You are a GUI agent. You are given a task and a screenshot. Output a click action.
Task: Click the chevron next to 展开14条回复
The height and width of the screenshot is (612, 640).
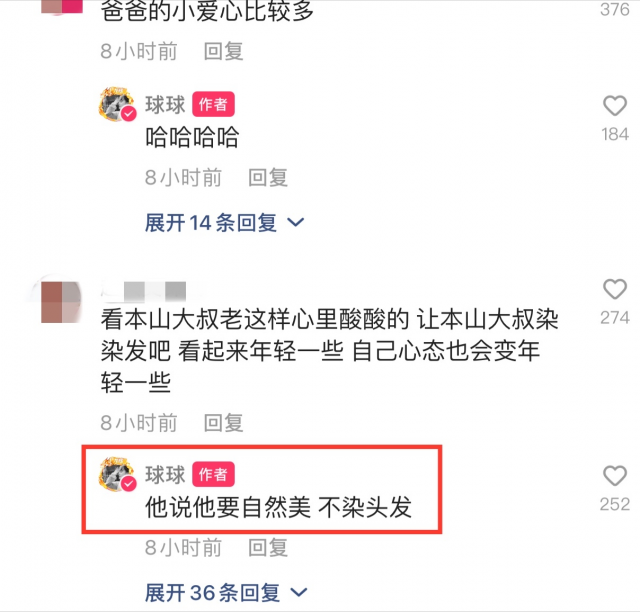296,223
